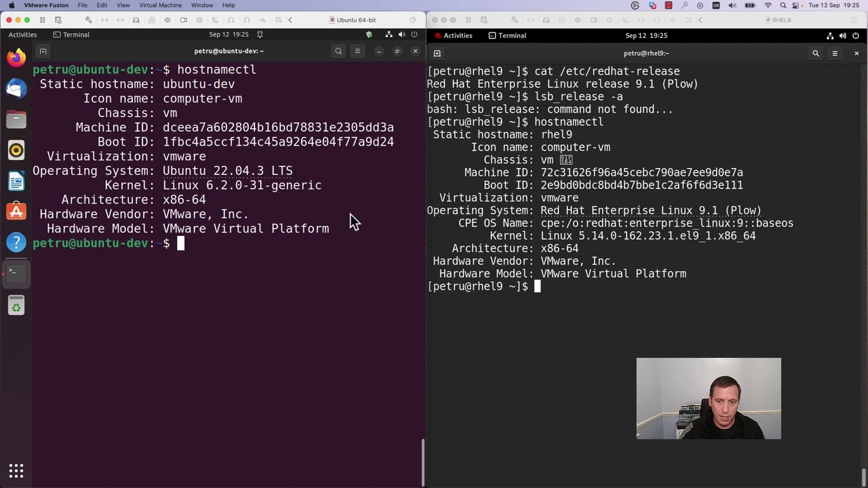Open the Window menu
Image resolution: width=868 pixels, height=488 pixels.
(202, 5)
